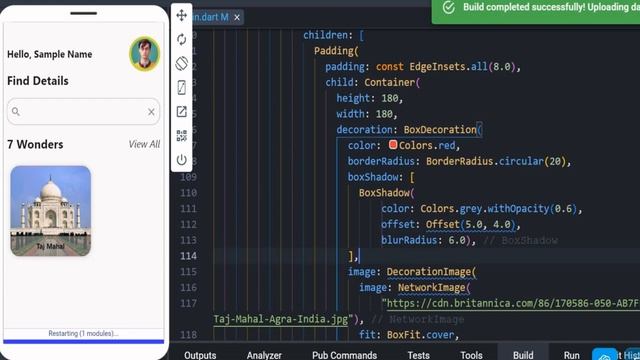The height and width of the screenshot is (360, 640).
Task: Click the 'BoxFit.cover' code text
Action: pyautogui.click(x=420, y=335)
